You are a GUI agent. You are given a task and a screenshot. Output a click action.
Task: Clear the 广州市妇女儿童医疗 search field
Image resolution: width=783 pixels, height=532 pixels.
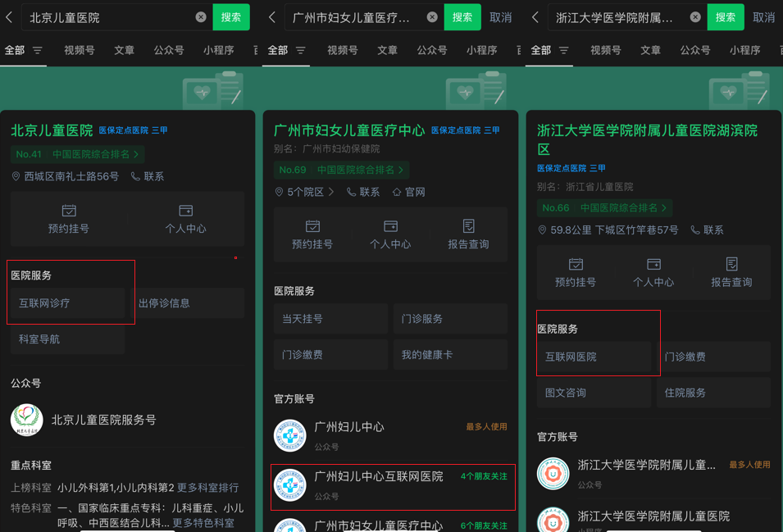(x=432, y=17)
